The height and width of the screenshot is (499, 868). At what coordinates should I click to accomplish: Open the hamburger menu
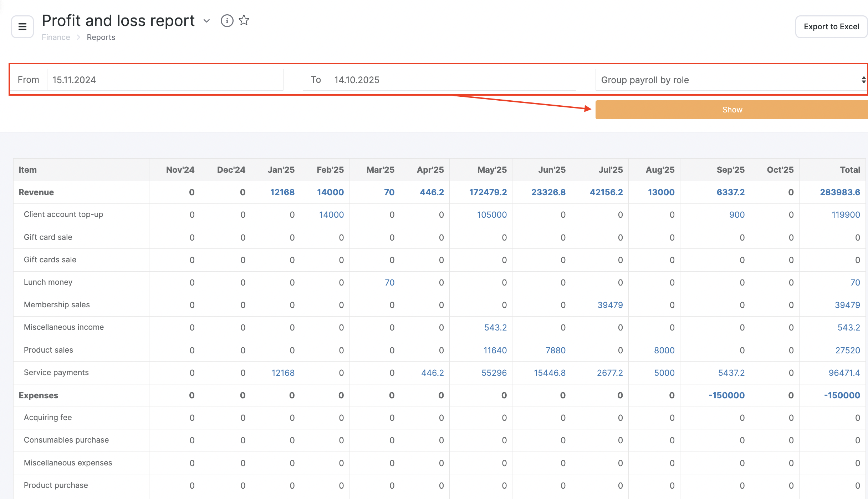click(22, 27)
